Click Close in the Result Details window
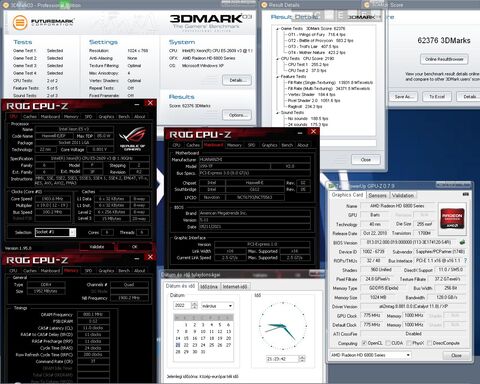Image resolution: width=480 pixels, height=384 pixels. coord(366,160)
